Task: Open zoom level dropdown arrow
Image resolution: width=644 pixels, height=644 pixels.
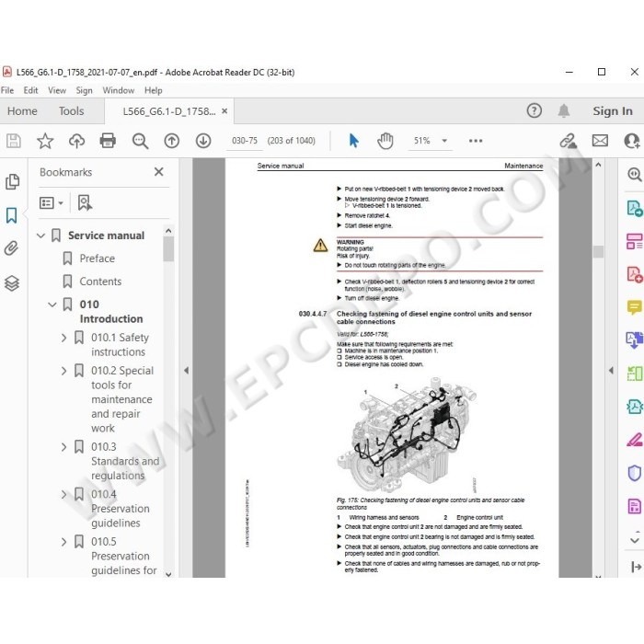Action: pyautogui.click(x=444, y=141)
